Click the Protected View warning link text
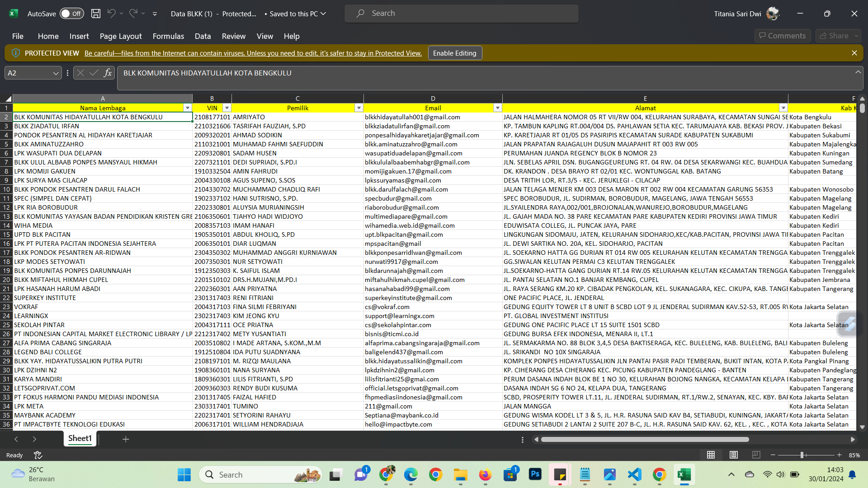Screen dimensions: 868x488 [253, 53]
